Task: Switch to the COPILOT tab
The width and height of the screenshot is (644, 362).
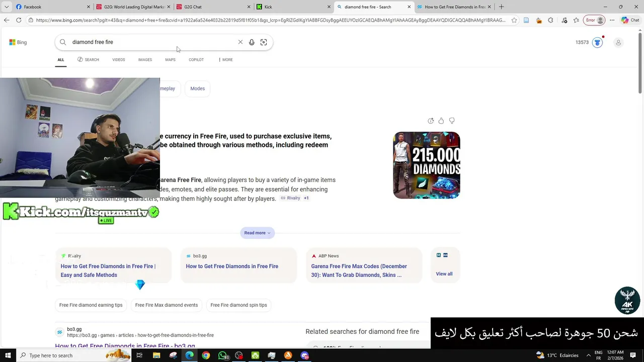Action: point(196,60)
